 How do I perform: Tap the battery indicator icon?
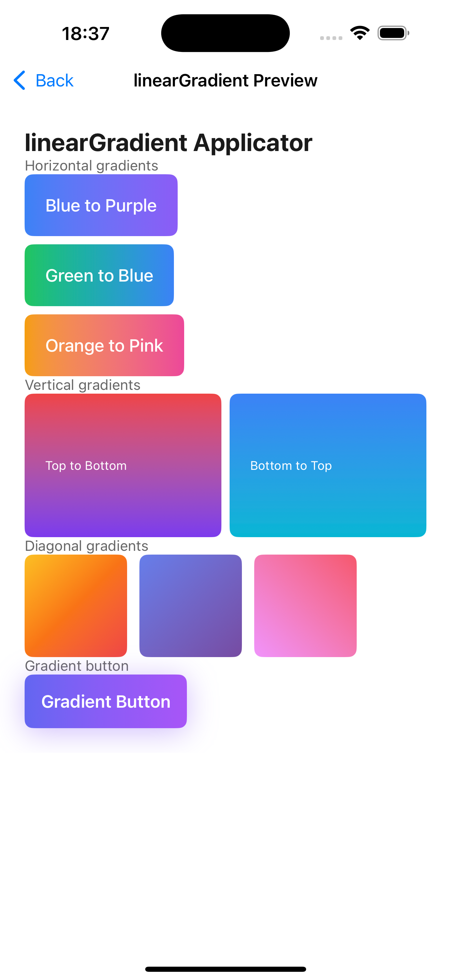pos(393,33)
